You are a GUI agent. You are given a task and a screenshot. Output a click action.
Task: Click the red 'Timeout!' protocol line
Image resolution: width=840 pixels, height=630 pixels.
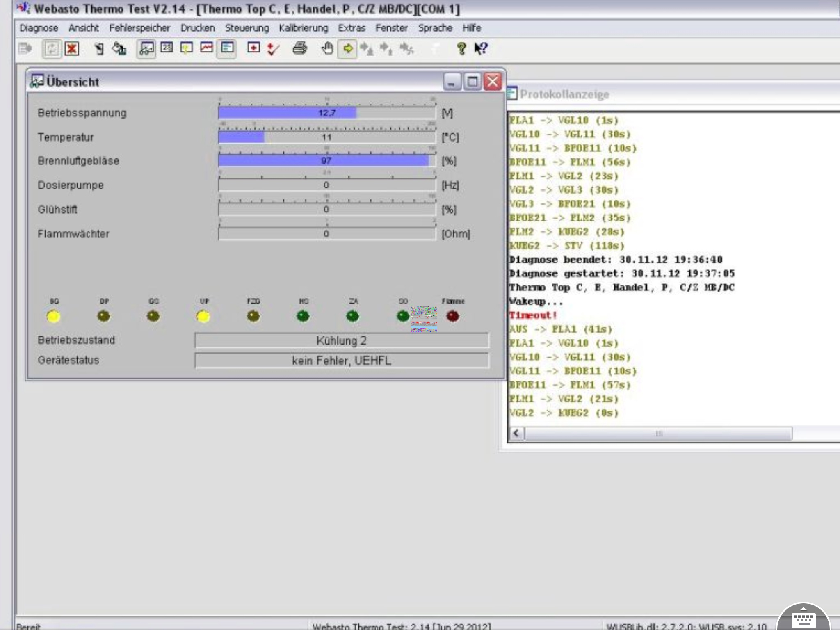533,315
